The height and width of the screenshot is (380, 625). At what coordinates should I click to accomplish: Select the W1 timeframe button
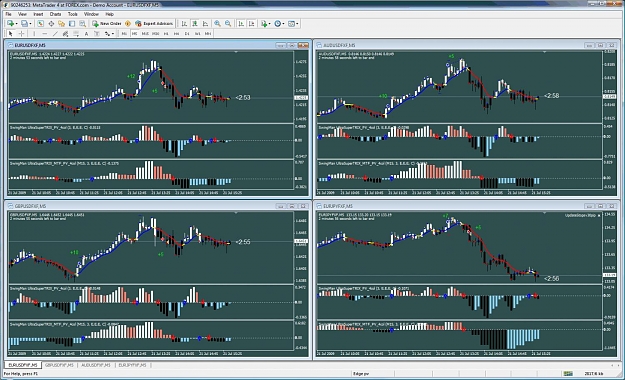197,33
